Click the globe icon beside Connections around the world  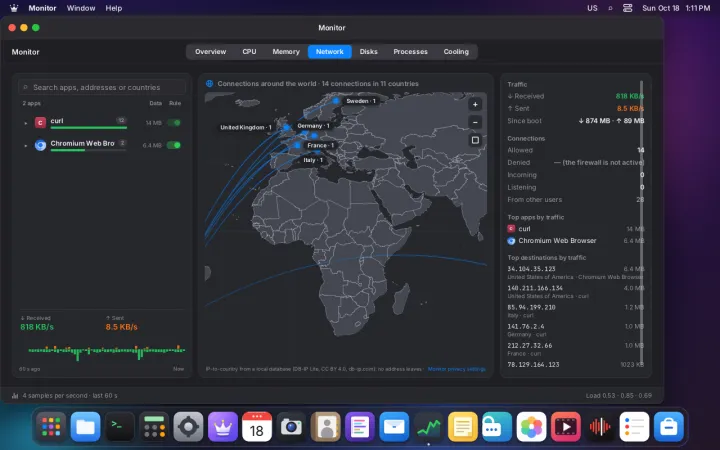coord(209,84)
